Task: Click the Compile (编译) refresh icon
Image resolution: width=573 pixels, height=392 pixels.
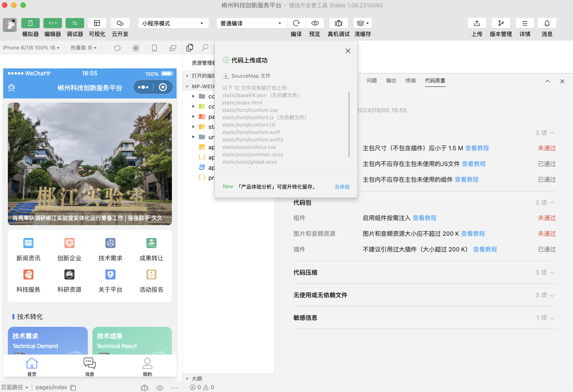Action: [296, 23]
